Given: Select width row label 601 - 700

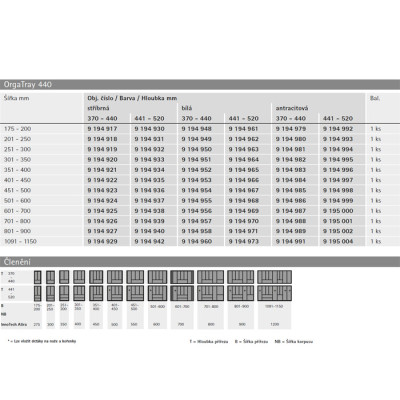Looking at the screenshot, I should click(x=17, y=211).
